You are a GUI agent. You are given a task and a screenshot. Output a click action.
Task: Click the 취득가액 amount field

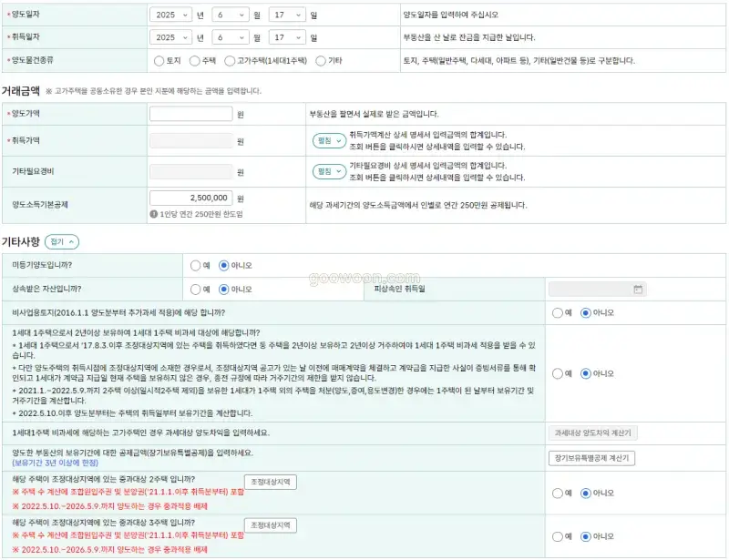coord(191,141)
